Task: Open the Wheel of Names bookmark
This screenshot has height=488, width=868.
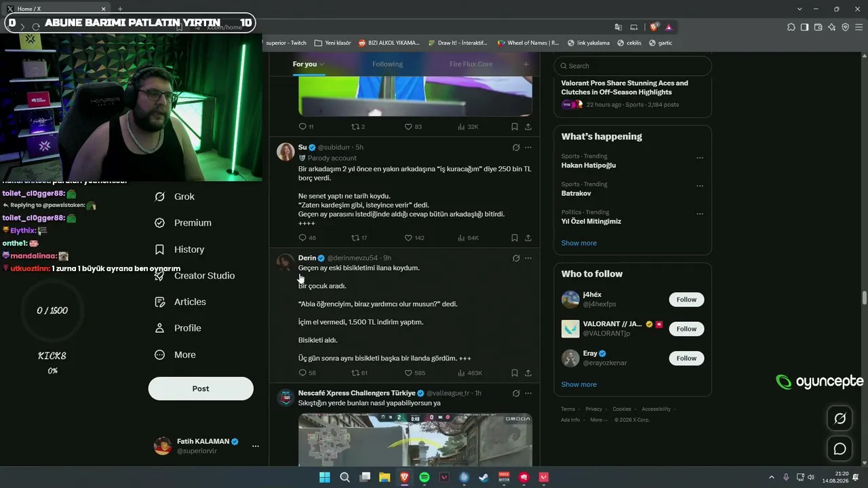Action: click(x=528, y=43)
